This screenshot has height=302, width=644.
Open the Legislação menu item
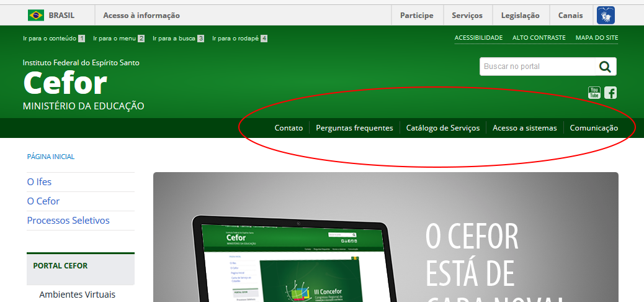click(x=520, y=15)
